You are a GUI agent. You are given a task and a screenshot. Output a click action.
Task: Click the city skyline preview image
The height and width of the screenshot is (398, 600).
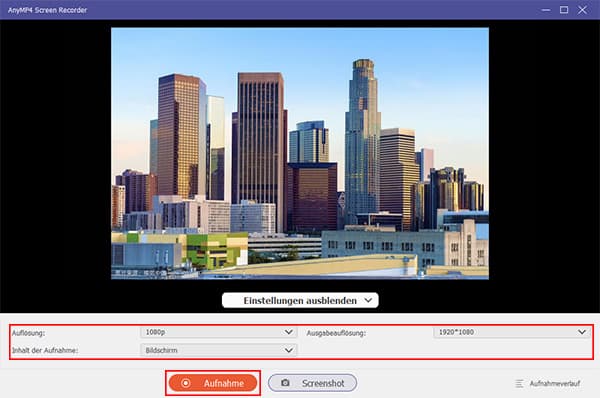(x=300, y=153)
